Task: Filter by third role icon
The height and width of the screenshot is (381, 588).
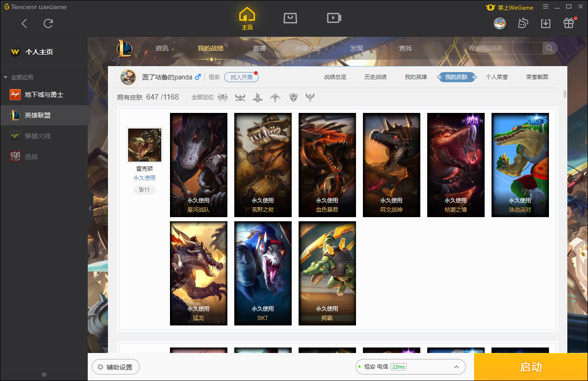Action: coord(258,97)
